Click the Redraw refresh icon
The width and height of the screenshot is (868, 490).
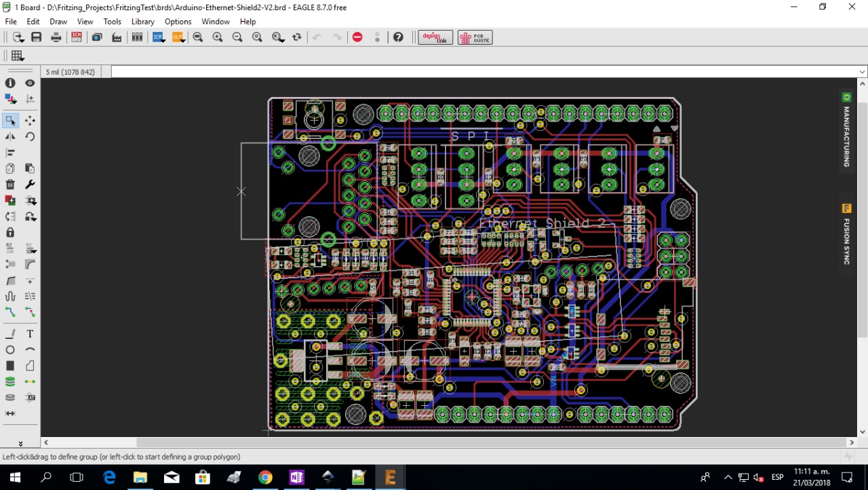[297, 37]
